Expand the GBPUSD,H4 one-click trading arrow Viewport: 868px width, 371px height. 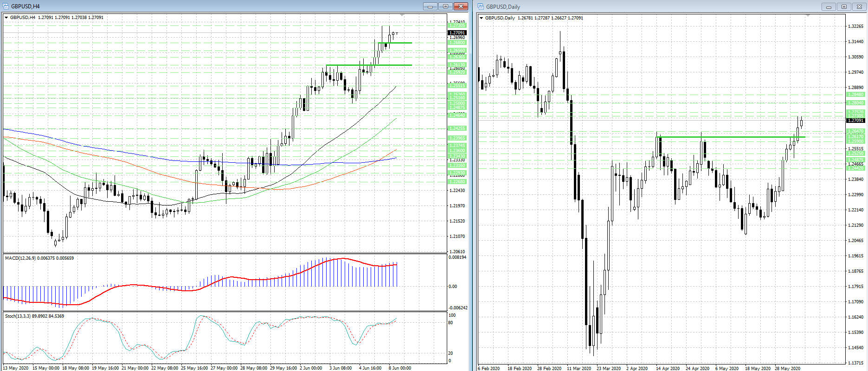tap(6, 18)
